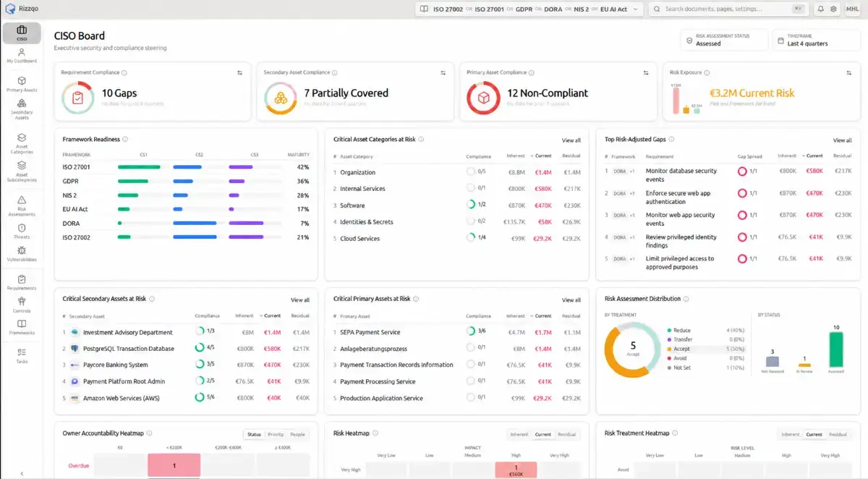Open Requirements in sidebar
Screen dimensions: 868x479
tap(22, 283)
